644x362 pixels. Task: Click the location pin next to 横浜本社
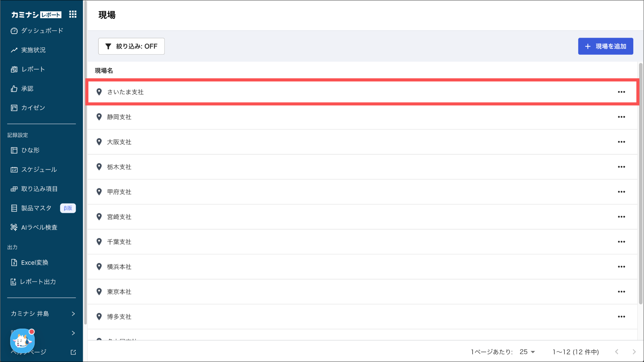(99, 267)
